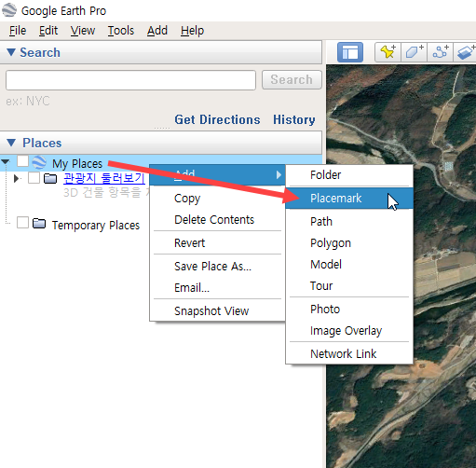This screenshot has width=476, height=468.
Task: Select Photo from the Add submenu
Action: pos(349,310)
